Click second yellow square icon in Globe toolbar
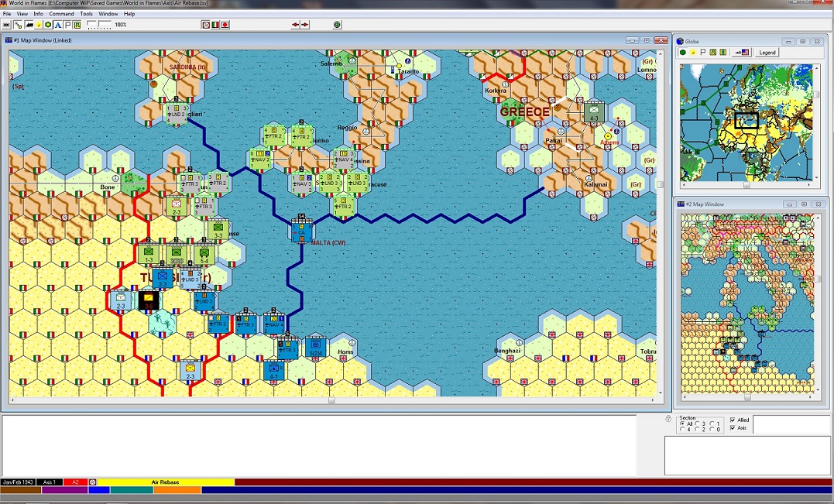Image resolution: width=834 pixels, height=504 pixels. (722, 52)
